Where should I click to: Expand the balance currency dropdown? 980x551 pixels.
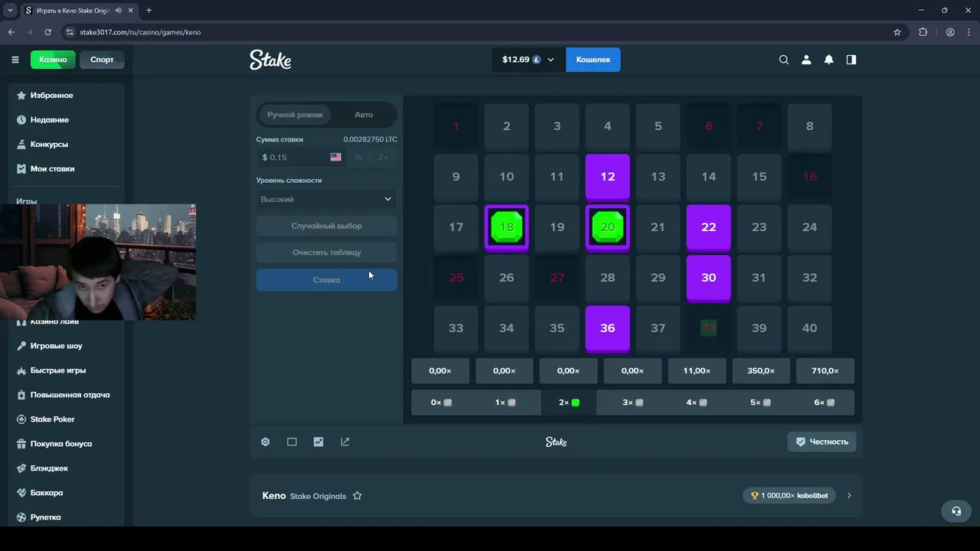[x=550, y=60]
